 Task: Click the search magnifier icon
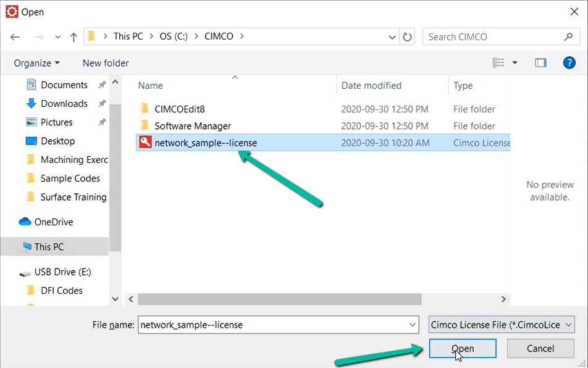568,36
